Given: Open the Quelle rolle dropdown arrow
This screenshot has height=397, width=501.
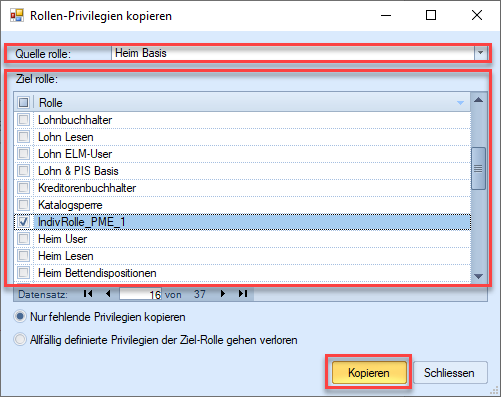Looking at the screenshot, I should (480, 53).
